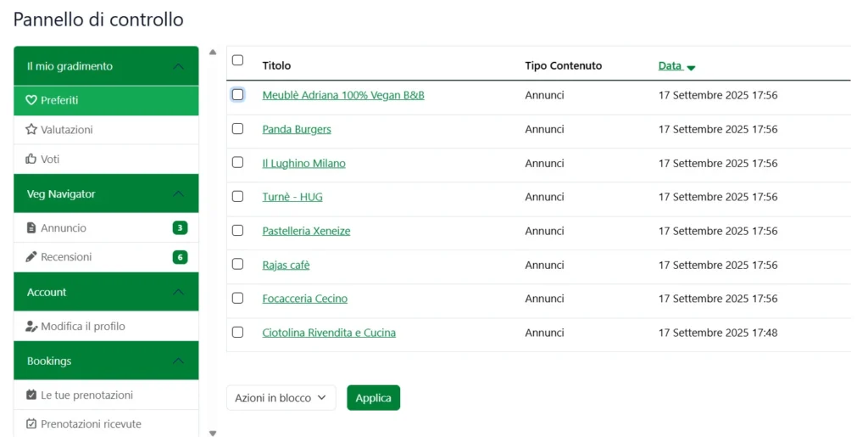Click the green badge showing 6 on Recensioni
Screen dimensions: 868x437
(x=180, y=257)
